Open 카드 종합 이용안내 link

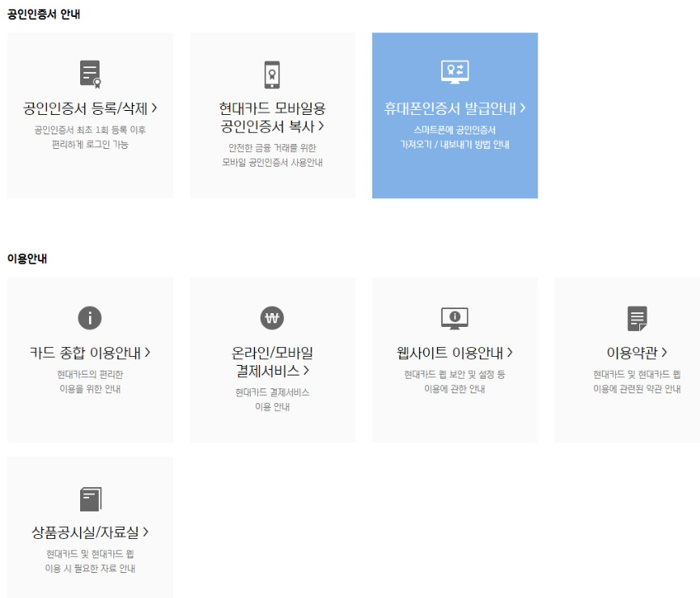[90, 353]
